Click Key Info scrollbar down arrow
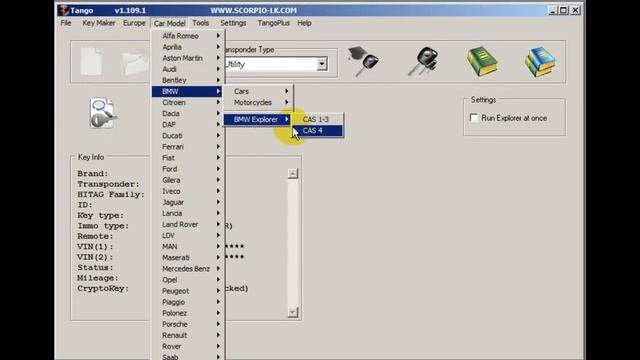 [293, 312]
